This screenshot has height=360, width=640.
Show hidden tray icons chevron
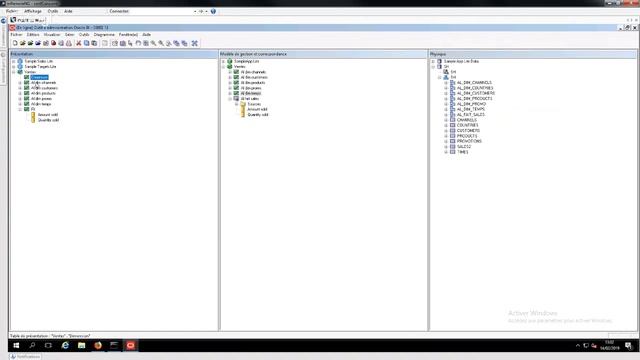[578, 346]
